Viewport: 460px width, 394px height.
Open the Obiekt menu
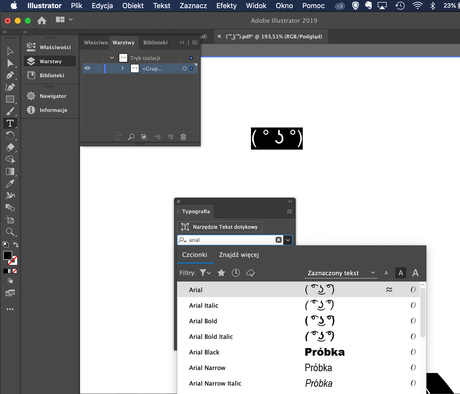pyautogui.click(x=133, y=6)
